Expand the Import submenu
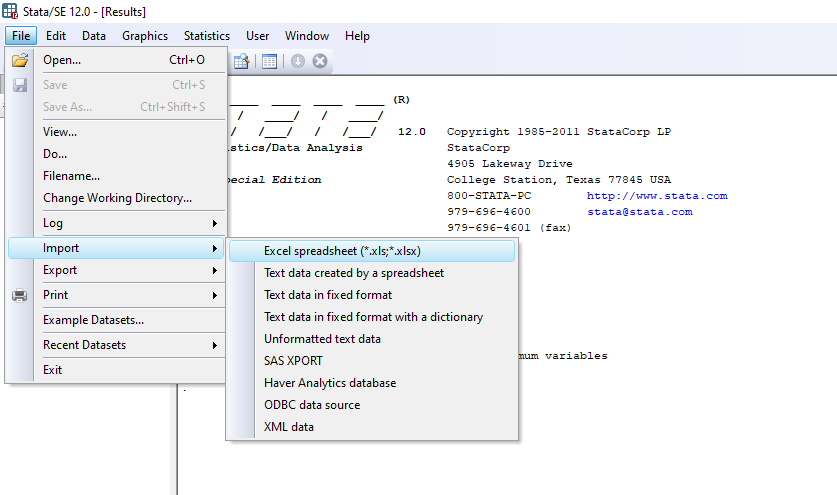837x495 pixels. [116, 248]
